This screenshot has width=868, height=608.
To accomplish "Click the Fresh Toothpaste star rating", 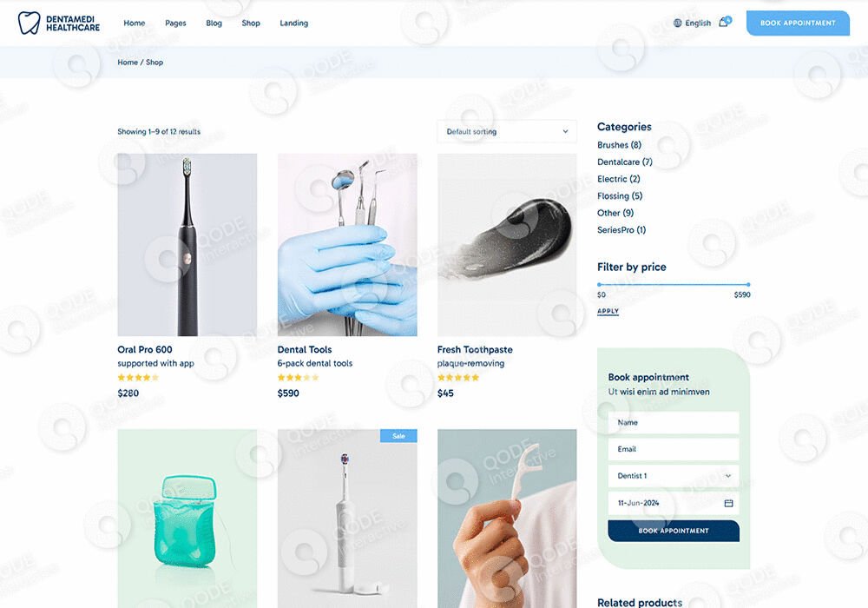I will pyautogui.click(x=458, y=378).
